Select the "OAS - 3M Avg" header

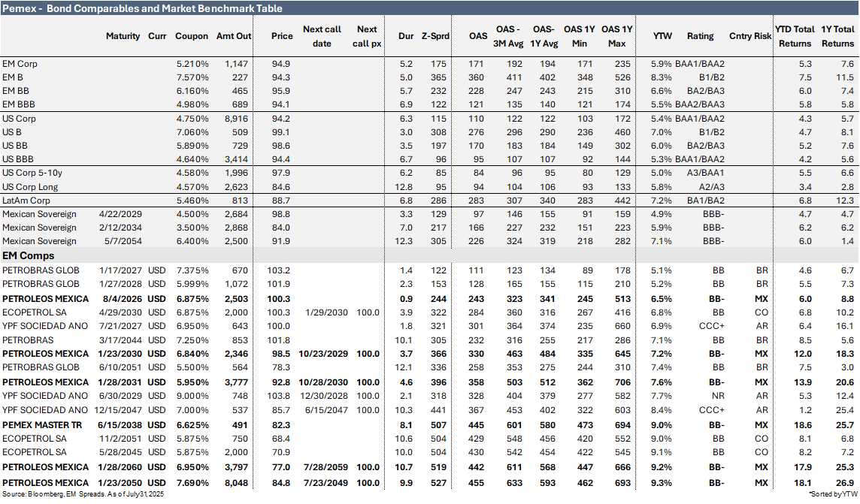508,36
